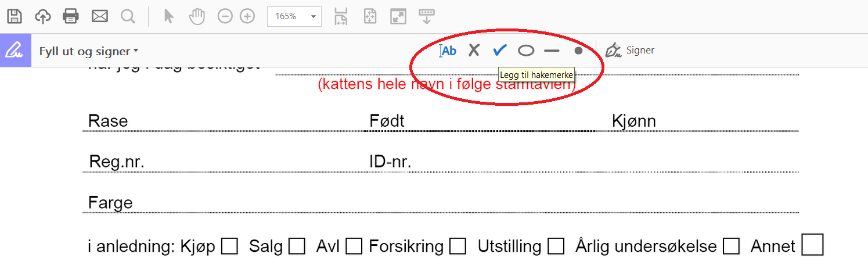Click the blank line after Reg.nr.
868x275 pixels.
coord(255,163)
